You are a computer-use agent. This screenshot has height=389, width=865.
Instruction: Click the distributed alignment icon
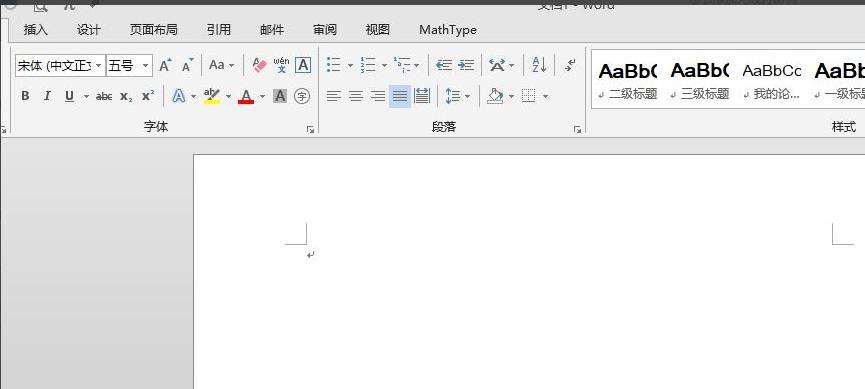[x=422, y=97]
